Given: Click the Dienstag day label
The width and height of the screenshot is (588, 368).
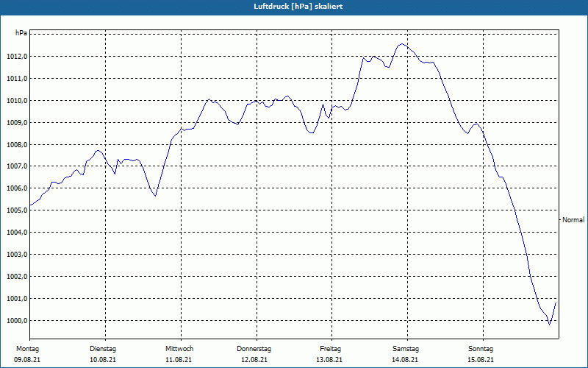Looking at the screenshot, I should (103, 349).
